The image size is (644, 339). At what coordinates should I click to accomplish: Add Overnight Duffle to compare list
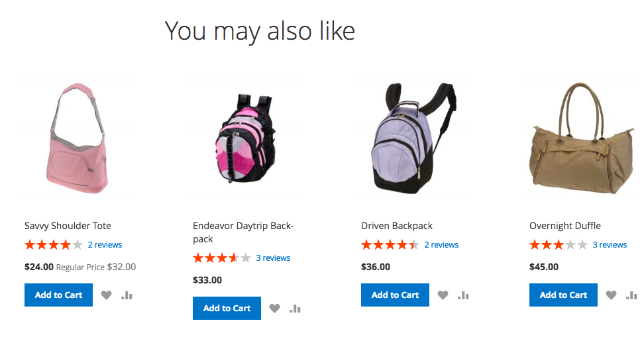click(x=631, y=295)
